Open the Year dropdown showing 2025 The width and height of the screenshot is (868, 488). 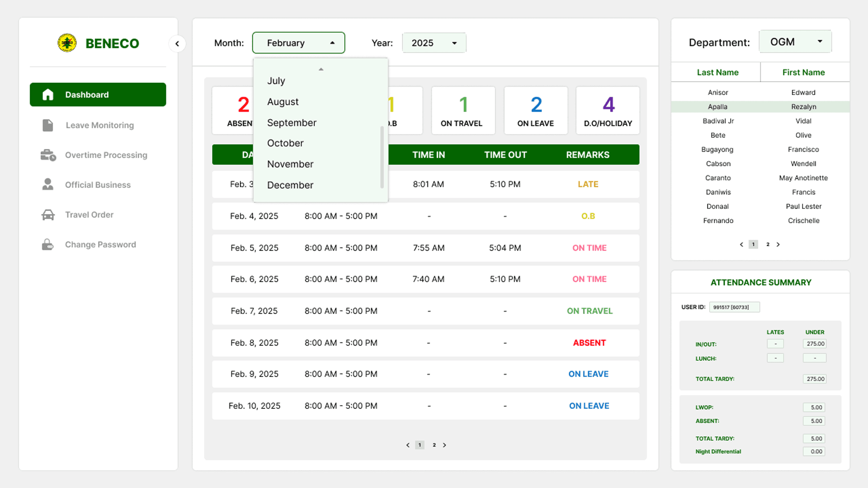pos(434,43)
